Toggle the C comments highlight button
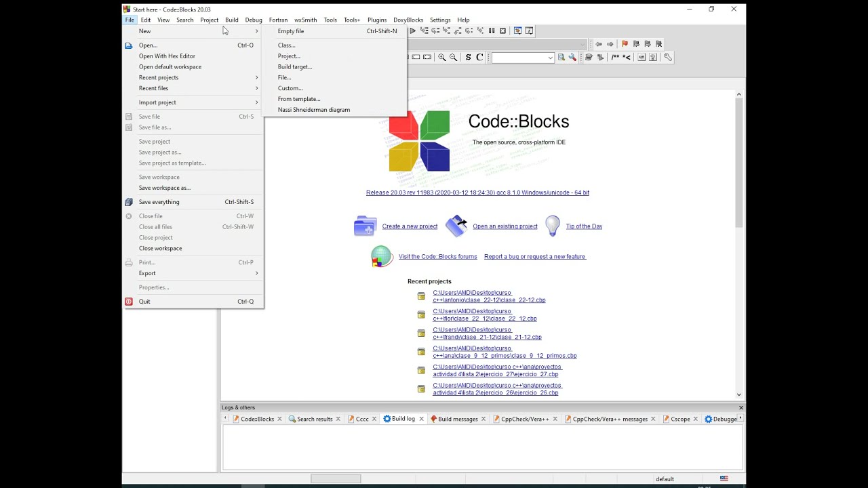The image size is (868, 488). click(479, 58)
